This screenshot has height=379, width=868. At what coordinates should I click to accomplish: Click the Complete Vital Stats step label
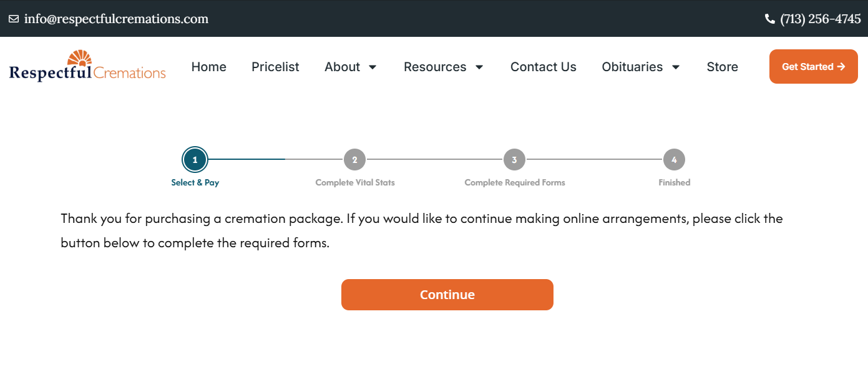tap(355, 183)
